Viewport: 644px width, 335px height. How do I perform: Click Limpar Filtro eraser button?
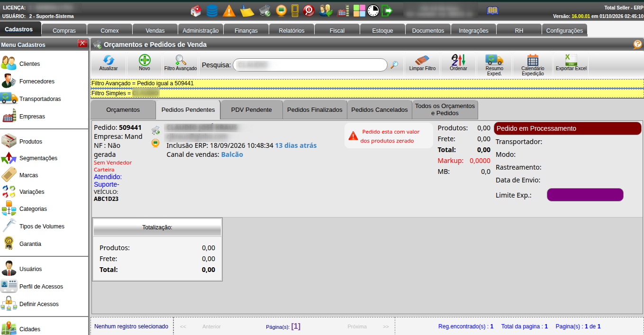coord(422,63)
